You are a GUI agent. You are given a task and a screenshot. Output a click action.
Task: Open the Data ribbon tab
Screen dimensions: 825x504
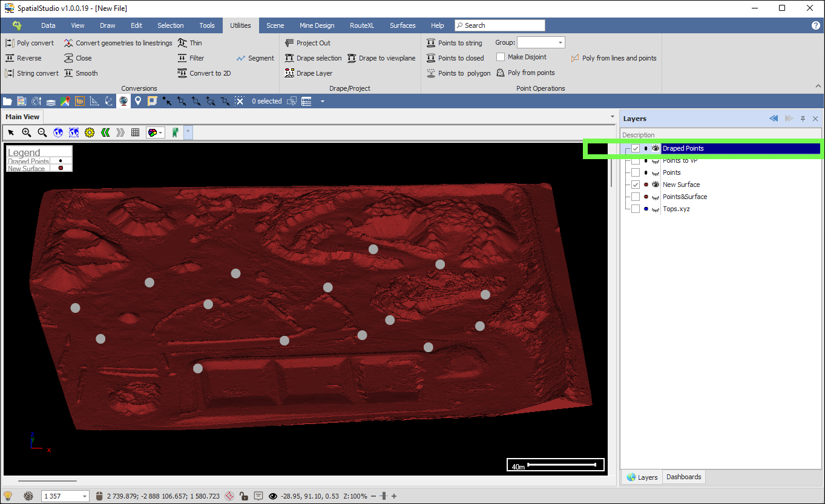(48, 25)
